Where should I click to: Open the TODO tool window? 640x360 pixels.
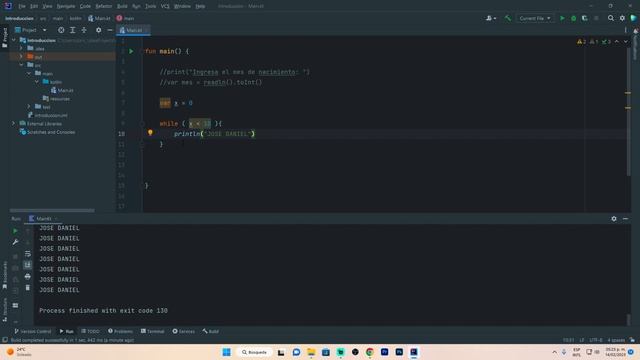(x=90, y=331)
